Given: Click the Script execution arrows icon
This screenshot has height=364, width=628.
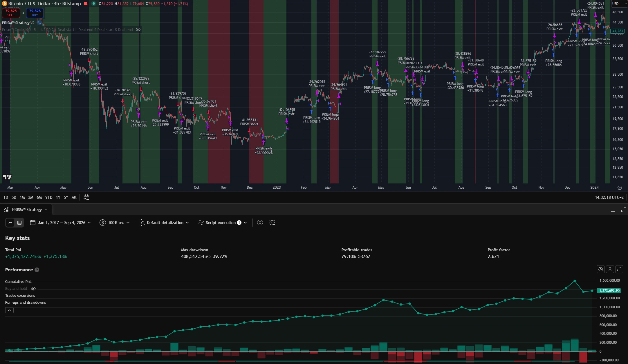Looking at the screenshot, I should [x=201, y=223].
